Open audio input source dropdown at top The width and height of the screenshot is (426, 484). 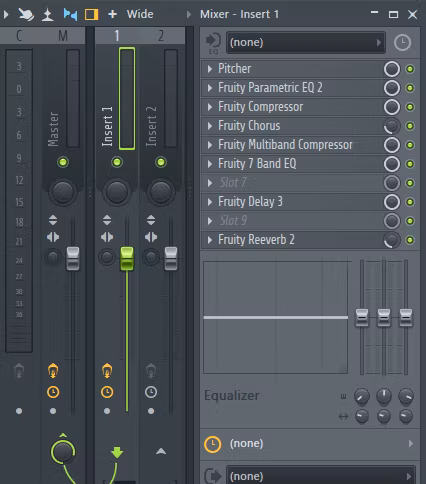pyautogui.click(x=306, y=42)
